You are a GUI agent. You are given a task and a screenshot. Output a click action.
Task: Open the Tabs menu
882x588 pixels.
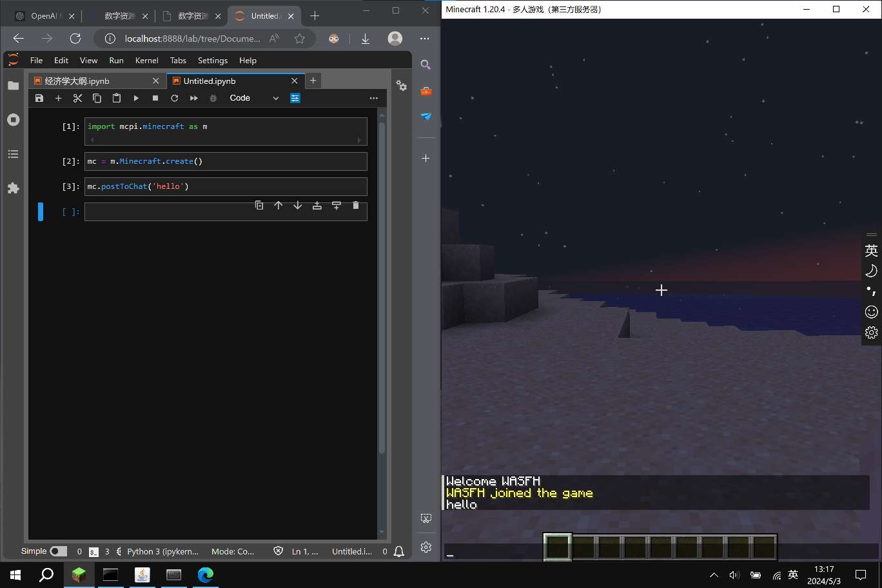[178, 60]
